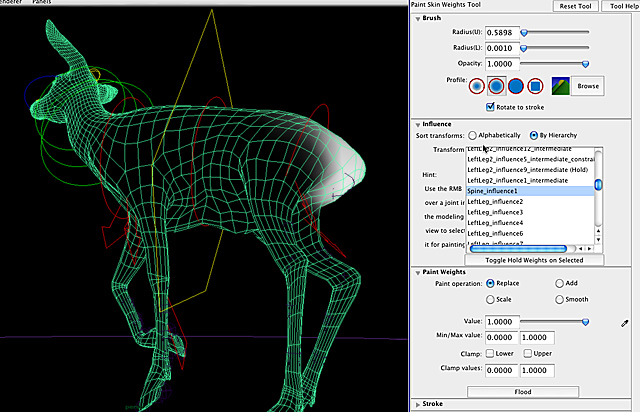
Task: Choose the Scale paint operation
Action: (x=490, y=300)
